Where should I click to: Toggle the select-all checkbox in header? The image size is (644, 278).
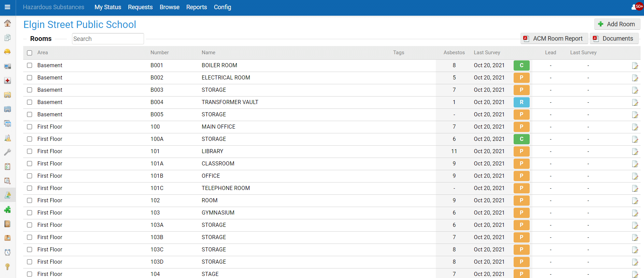(30, 53)
